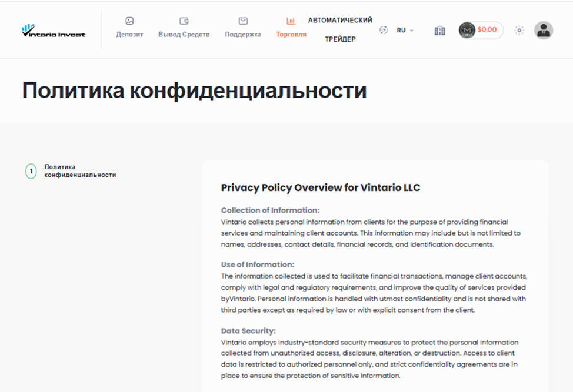Open the Депозит menu item
Image resolution: width=573 pixels, height=392 pixels.
[129, 35]
